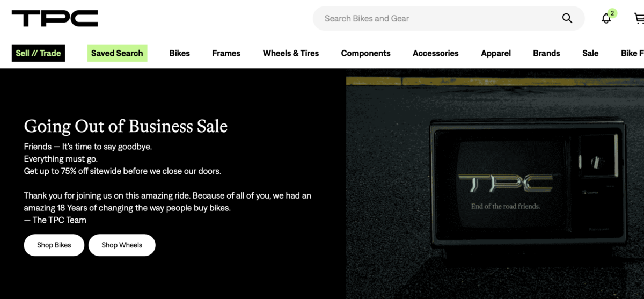Expand the Bikes menu

pos(179,53)
